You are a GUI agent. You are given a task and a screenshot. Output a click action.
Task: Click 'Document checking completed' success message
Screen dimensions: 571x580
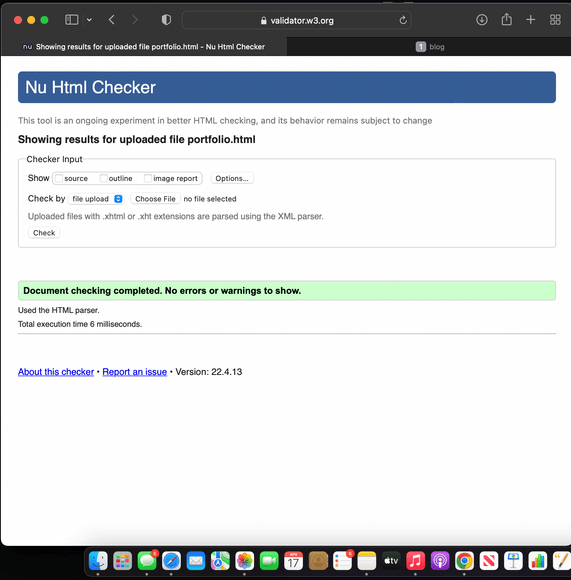coord(287,291)
